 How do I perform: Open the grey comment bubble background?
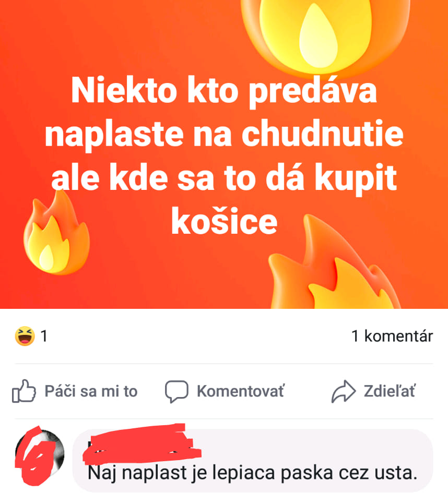coord(253,460)
